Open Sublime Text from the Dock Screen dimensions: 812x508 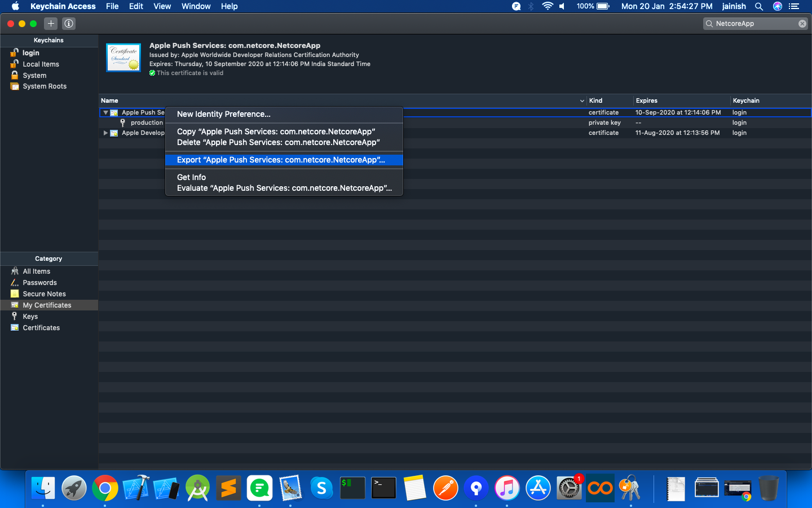pos(228,488)
